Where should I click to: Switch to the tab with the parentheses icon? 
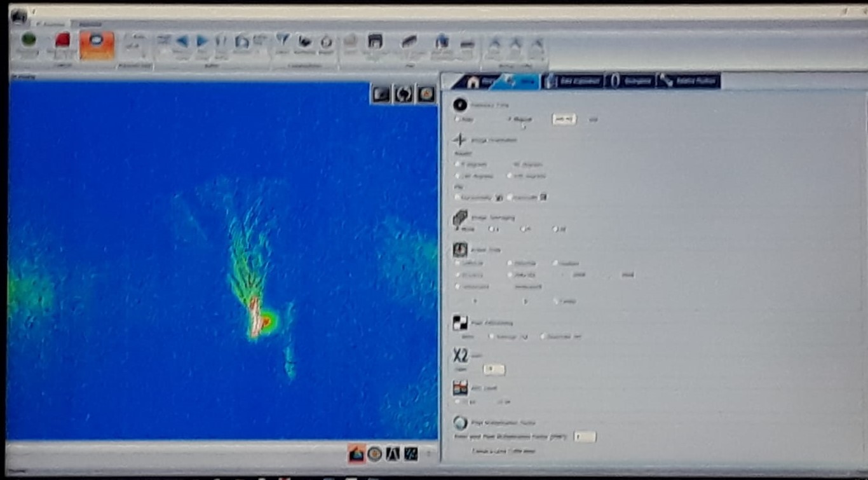(630, 81)
